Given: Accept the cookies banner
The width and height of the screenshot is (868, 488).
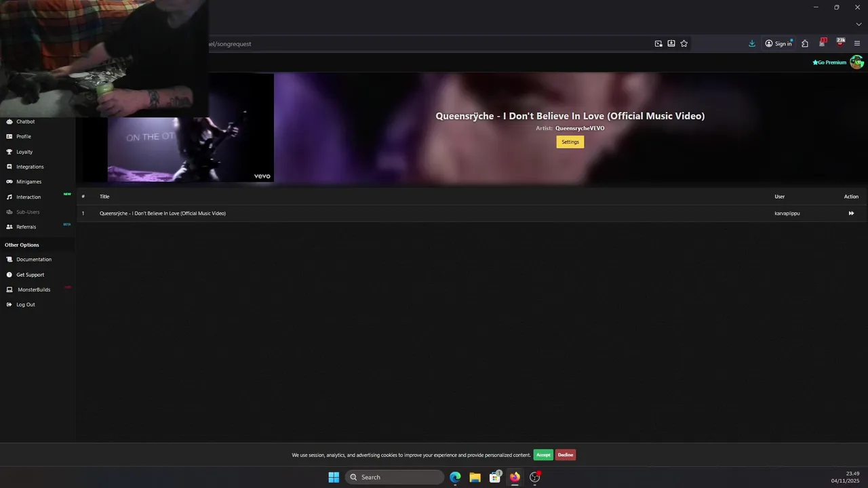Looking at the screenshot, I should (x=543, y=455).
